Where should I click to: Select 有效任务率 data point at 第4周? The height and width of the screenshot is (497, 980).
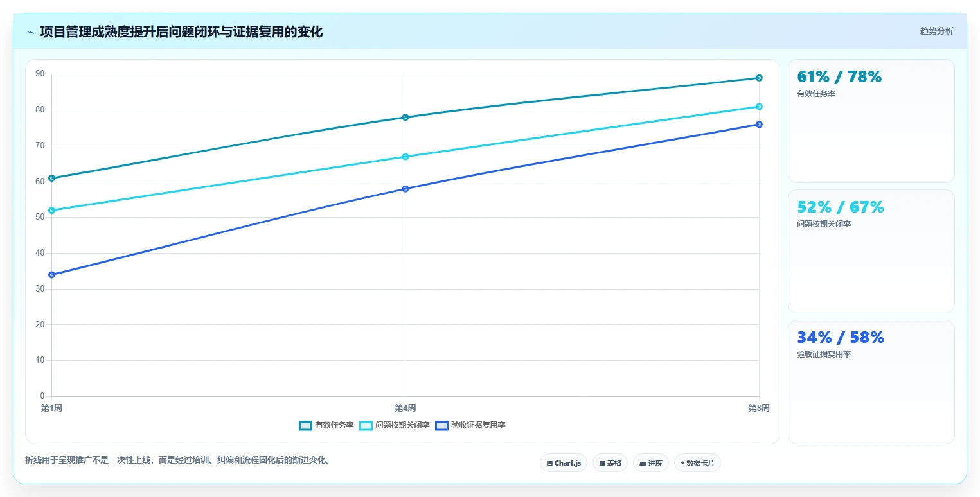405,117
